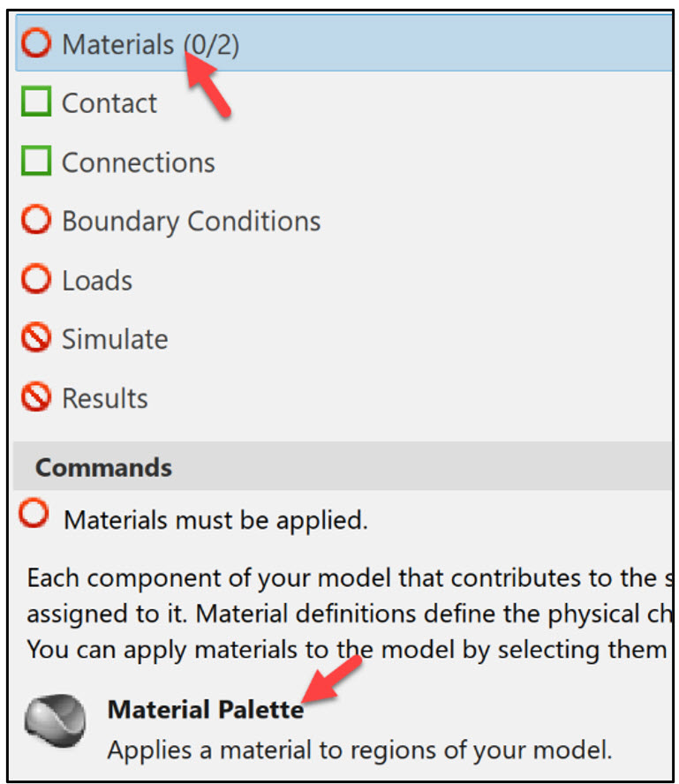Click the Commands section header
This screenshot has height=784, width=679.
pos(103,467)
